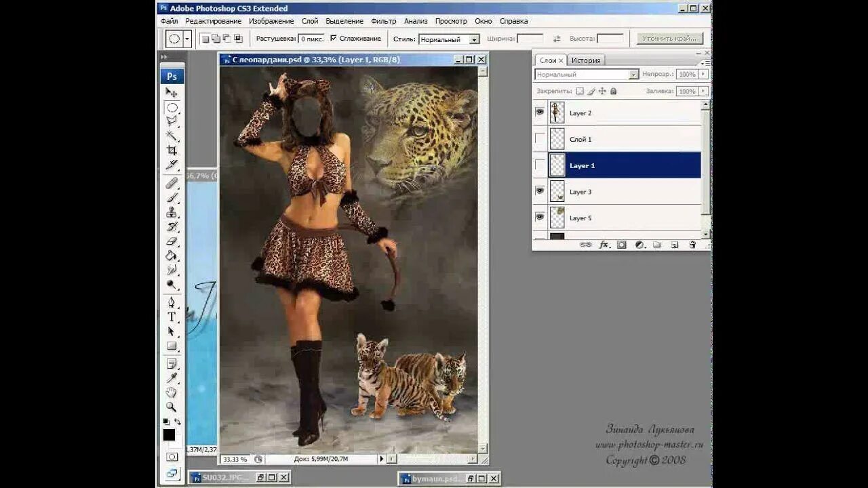Toggle the Сглаживание checkbox

333,39
